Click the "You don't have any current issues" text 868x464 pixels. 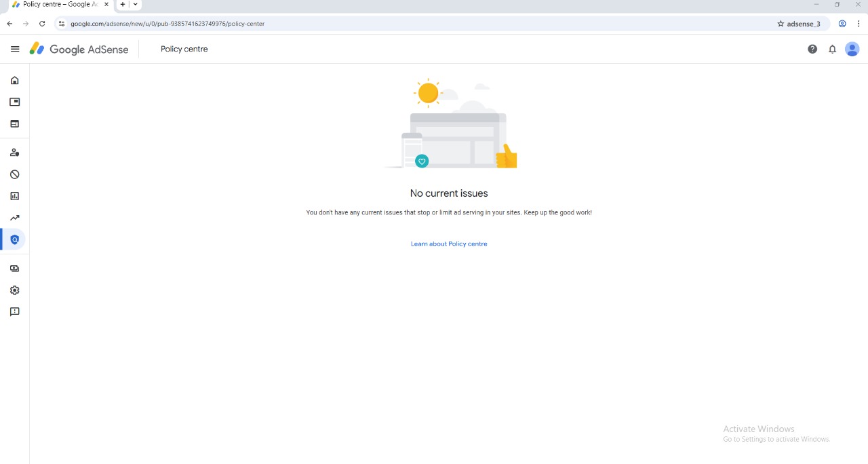pos(449,212)
